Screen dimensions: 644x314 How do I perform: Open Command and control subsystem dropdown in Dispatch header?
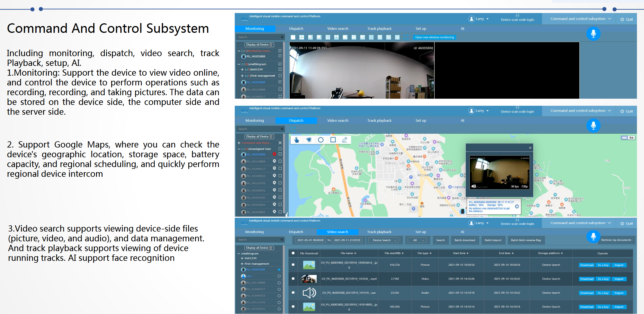point(580,111)
